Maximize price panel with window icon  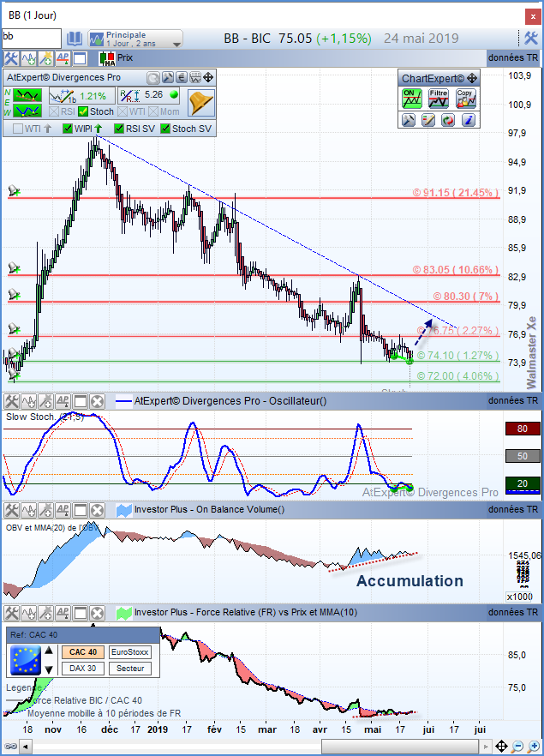[80, 58]
